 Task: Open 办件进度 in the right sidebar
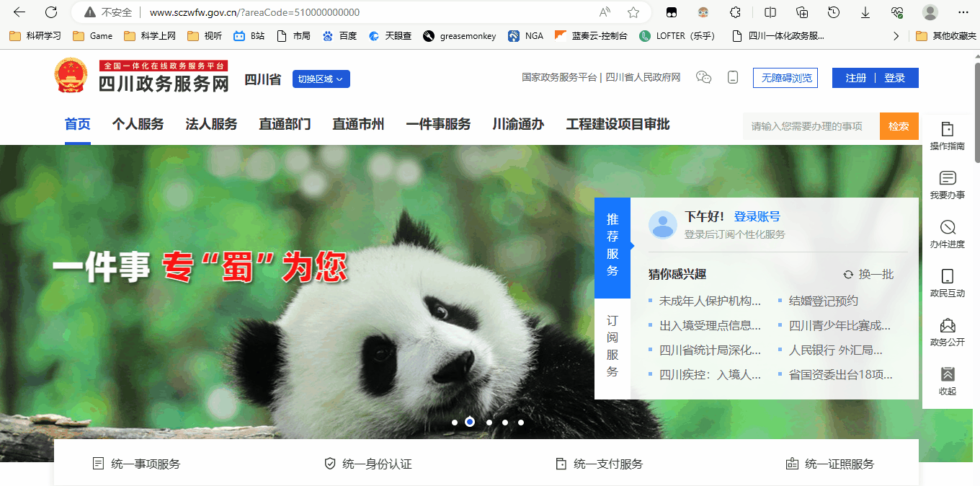pos(948,234)
